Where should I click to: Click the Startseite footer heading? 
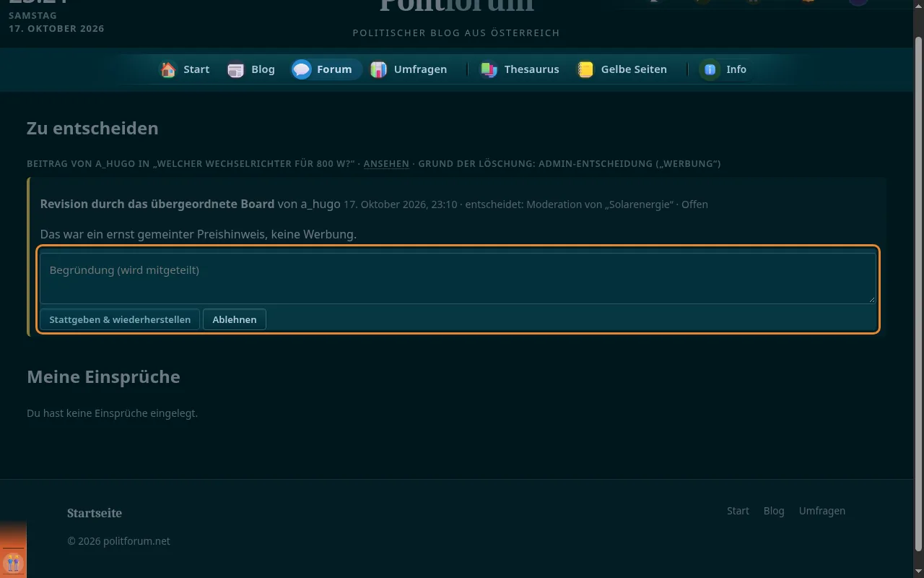click(95, 513)
